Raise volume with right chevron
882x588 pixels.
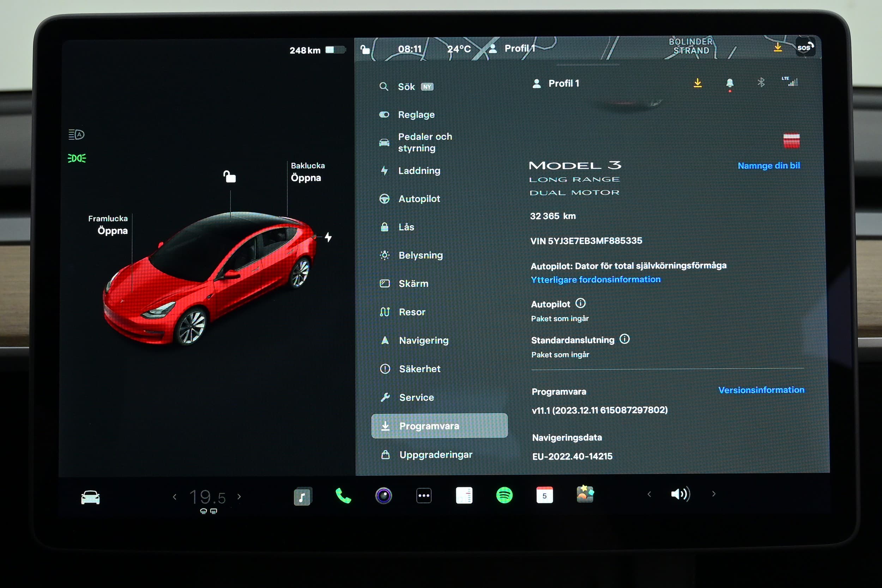tap(714, 494)
